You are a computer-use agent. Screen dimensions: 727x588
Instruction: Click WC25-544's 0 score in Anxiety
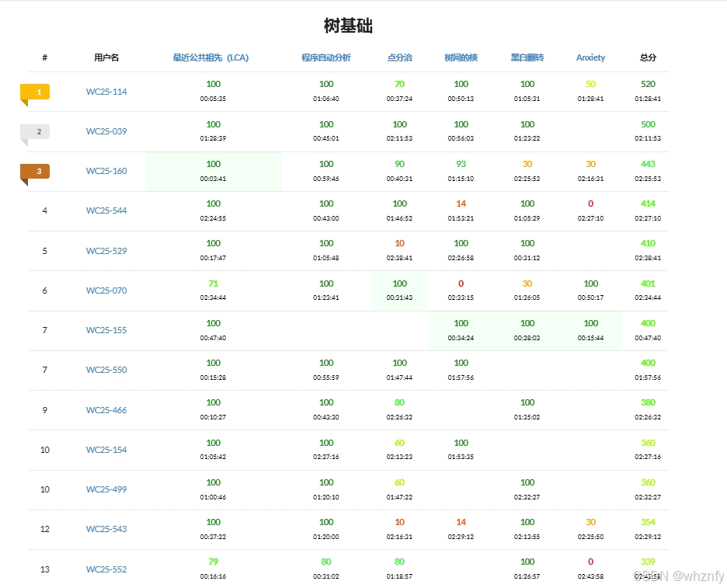point(590,204)
